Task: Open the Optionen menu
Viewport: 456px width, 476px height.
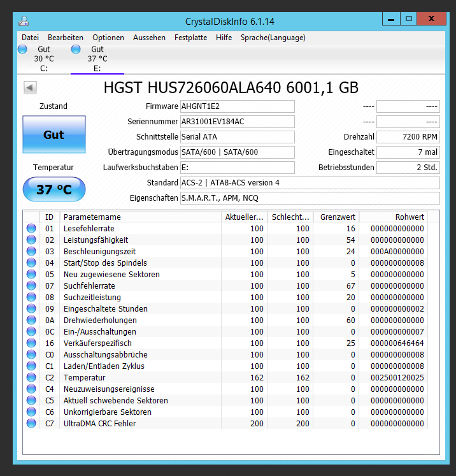Action: [108, 38]
